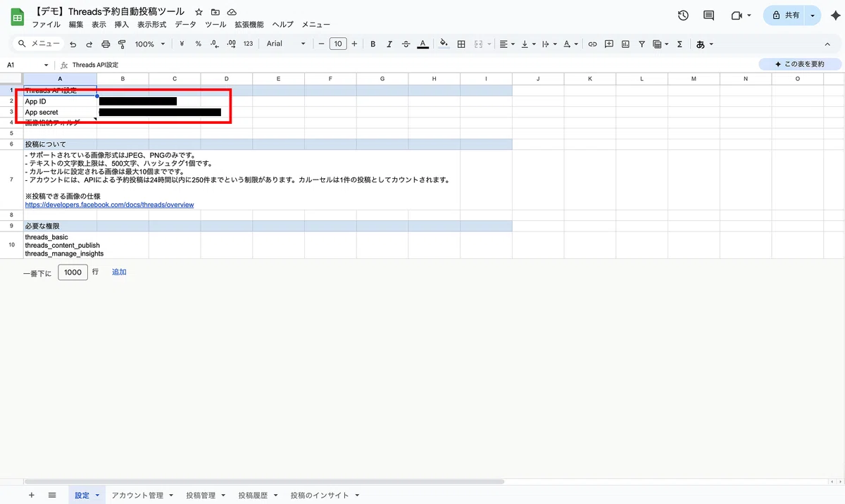This screenshot has width=845, height=504.
Task: Open vertical align dropdown
Action: 527,44
